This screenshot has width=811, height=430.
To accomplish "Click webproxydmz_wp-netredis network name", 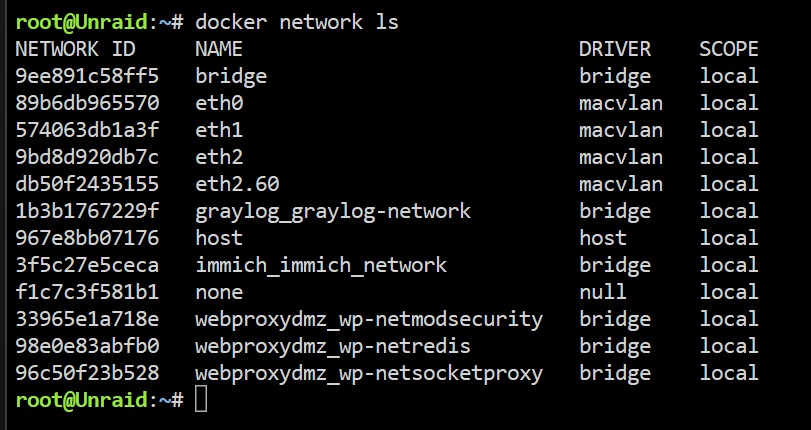I will [x=333, y=346].
